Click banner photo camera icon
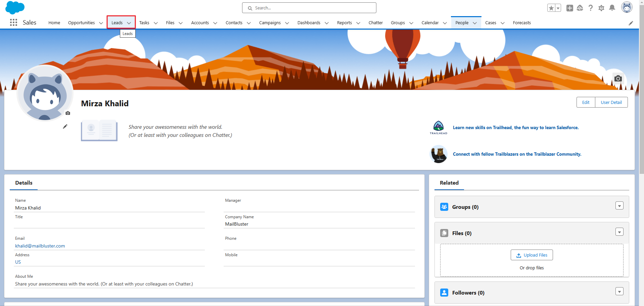 tap(618, 79)
